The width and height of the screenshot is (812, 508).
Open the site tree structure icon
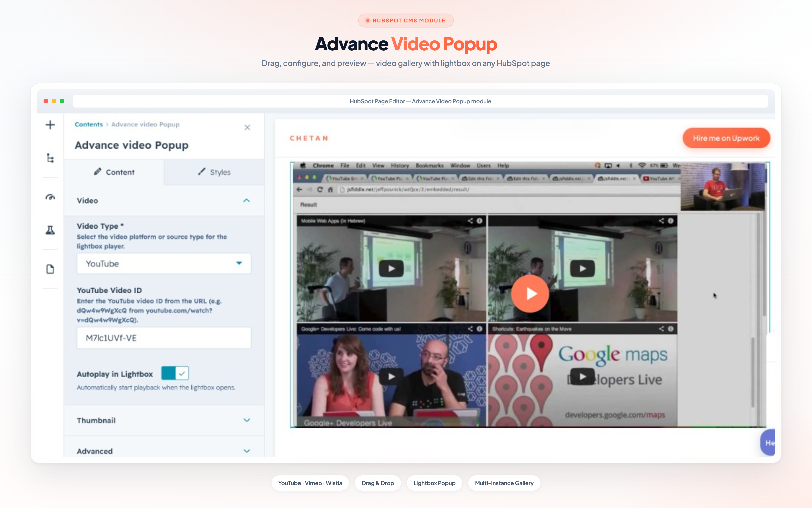point(50,158)
